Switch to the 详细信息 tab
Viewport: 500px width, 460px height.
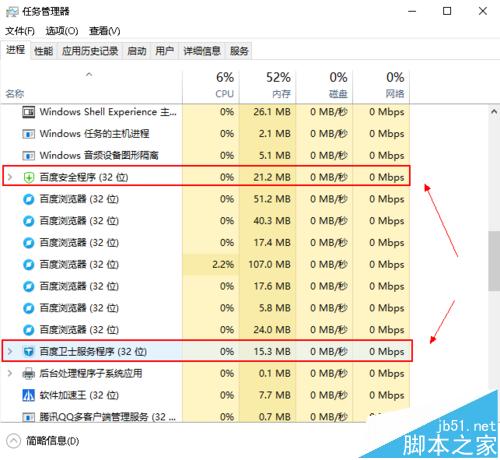tap(202, 51)
